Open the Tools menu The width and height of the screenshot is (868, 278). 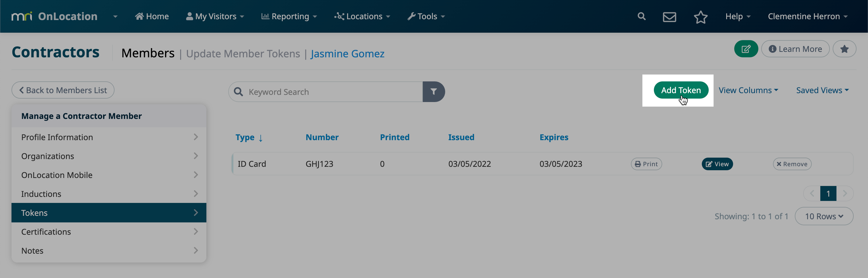(x=426, y=16)
